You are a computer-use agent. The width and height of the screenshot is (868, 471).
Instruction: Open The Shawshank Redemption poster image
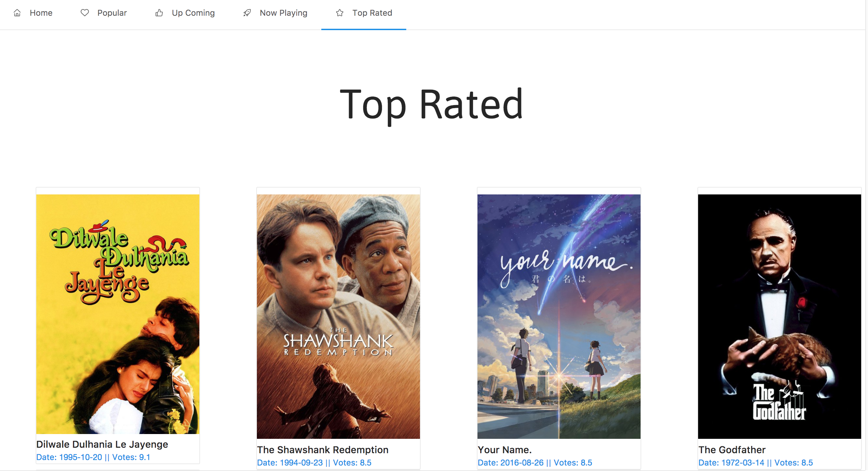point(338,317)
